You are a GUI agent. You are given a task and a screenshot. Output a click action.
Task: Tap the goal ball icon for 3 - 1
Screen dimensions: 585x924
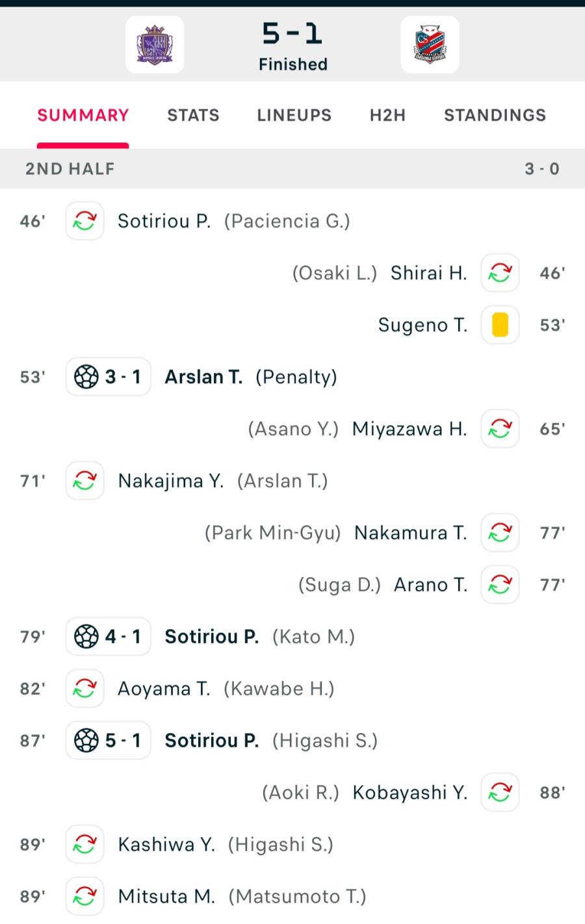(86, 377)
